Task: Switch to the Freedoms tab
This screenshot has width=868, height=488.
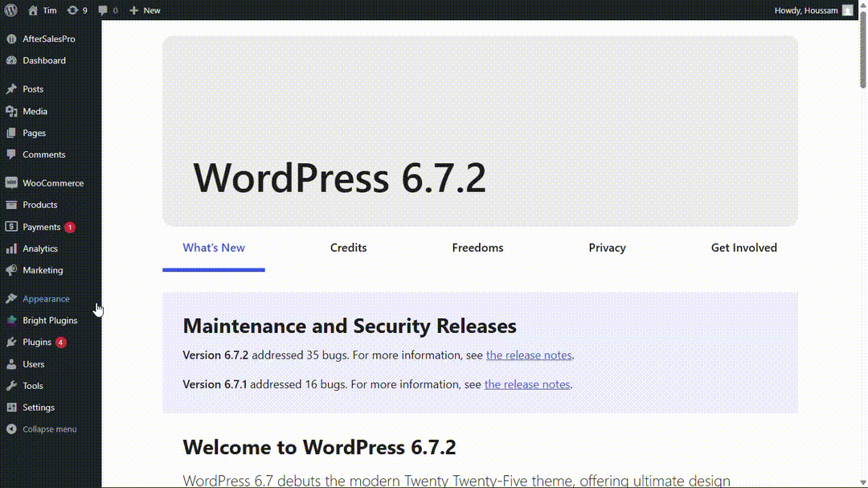Action: pos(477,248)
